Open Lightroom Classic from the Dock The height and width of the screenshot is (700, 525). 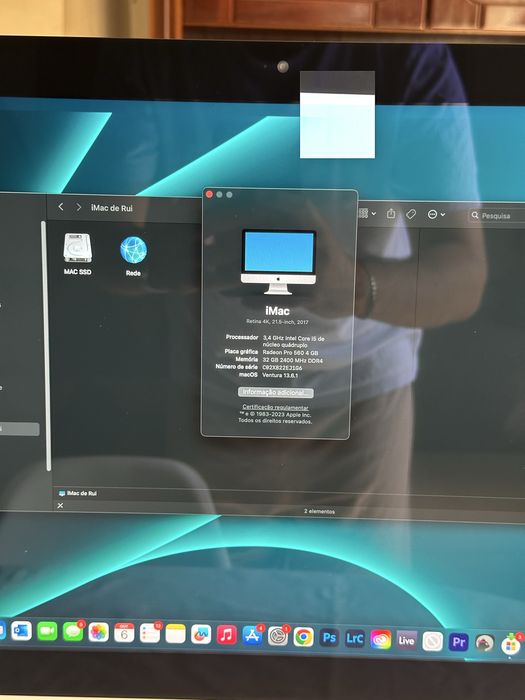click(355, 638)
